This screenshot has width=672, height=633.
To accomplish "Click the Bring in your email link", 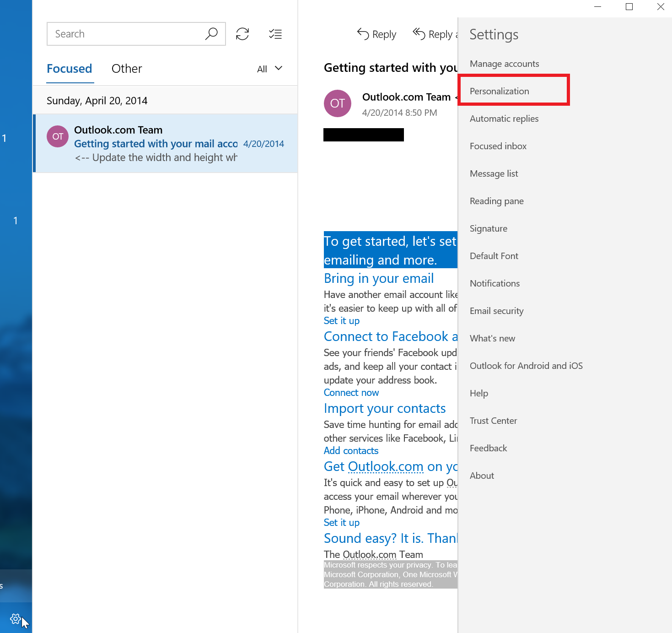I will tap(379, 278).
